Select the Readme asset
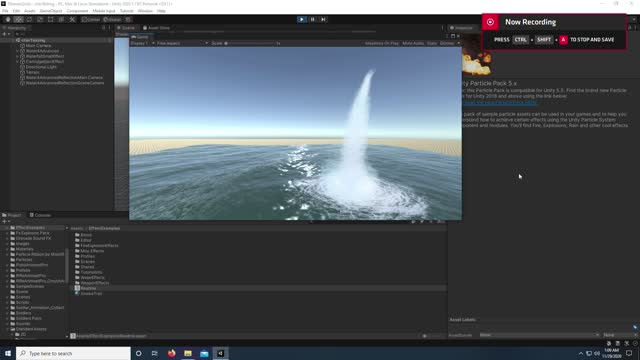 pyautogui.click(x=88, y=288)
